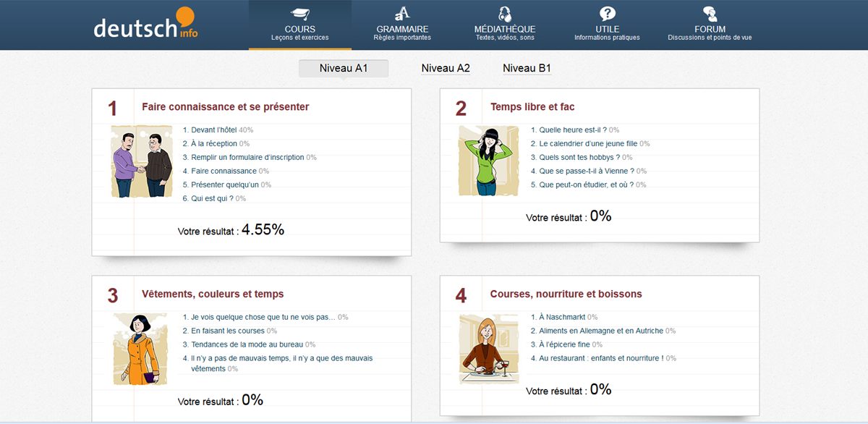Switch to the Niveau A2 tab
This screenshot has height=424, width=868.
tap(446, 69)
